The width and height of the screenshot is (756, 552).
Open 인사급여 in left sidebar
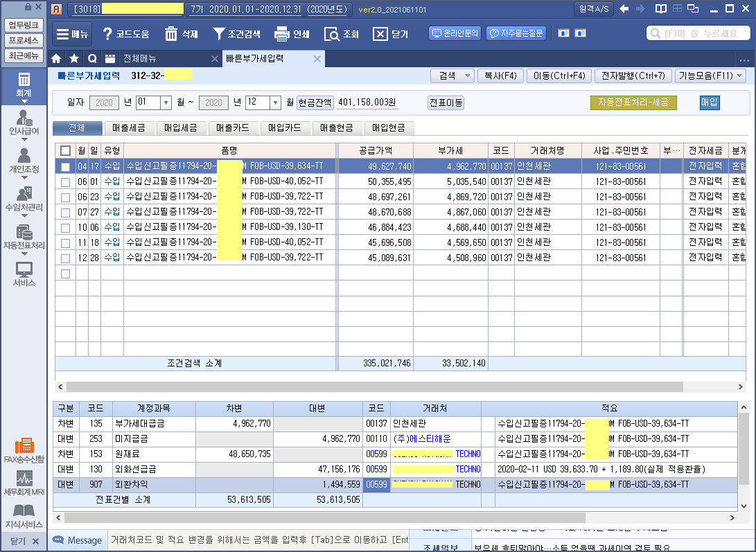[x=24, y=122]
